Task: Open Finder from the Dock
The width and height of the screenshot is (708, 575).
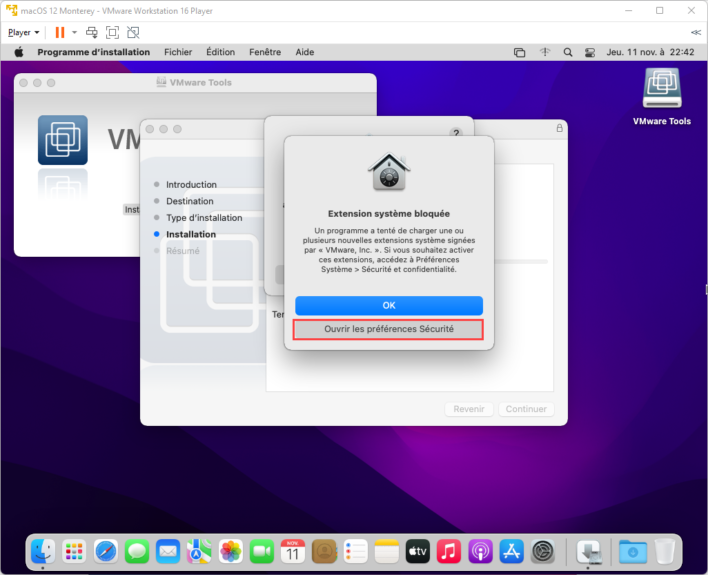Action: [43, 552]
